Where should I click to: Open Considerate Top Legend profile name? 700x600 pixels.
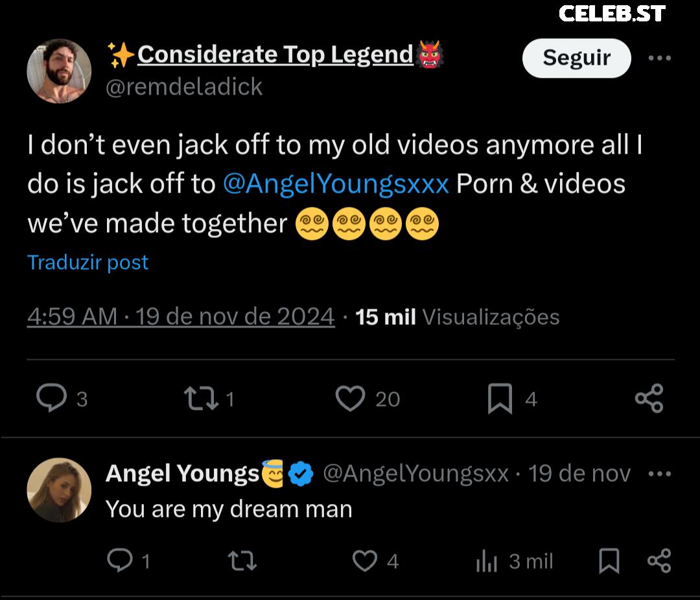[x=275, y=54]
